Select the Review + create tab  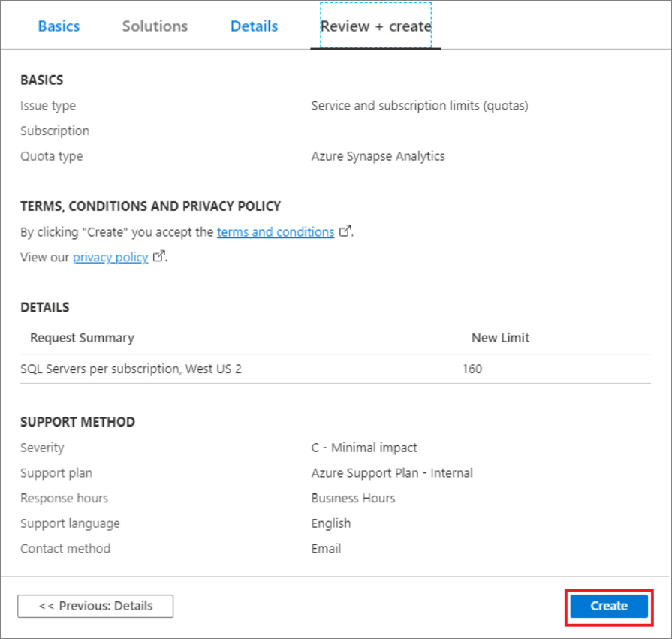[x=375, y=25]
